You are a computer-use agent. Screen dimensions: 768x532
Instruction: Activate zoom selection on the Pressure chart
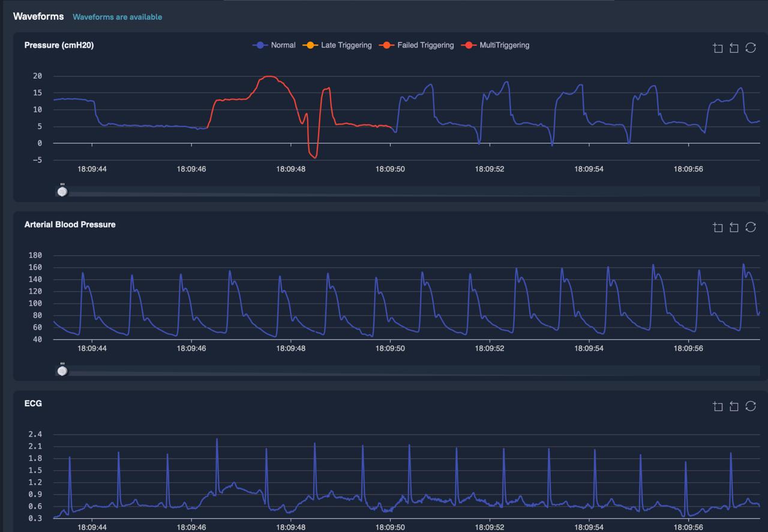pyautogui.click(x=718, y=48)
